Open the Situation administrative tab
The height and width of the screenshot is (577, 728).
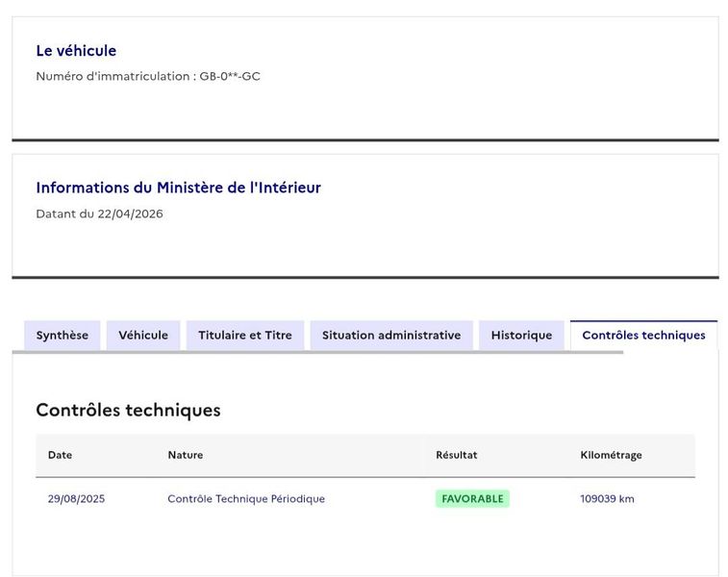click(x=391, y=336)
